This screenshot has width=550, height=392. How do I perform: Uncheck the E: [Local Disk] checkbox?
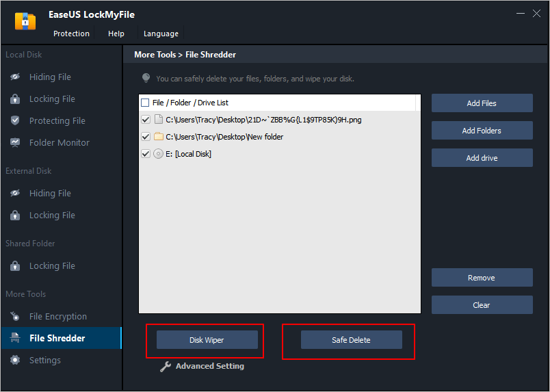click(145, 154)
